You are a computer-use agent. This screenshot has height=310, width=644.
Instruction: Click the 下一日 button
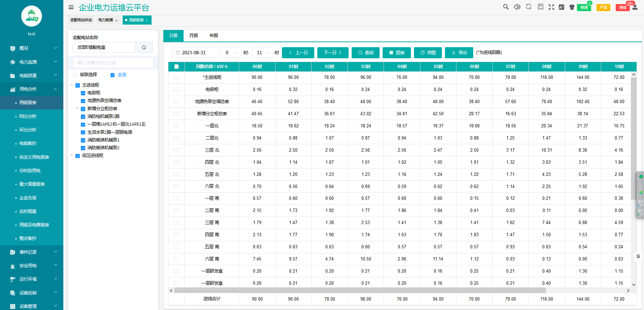333,53
